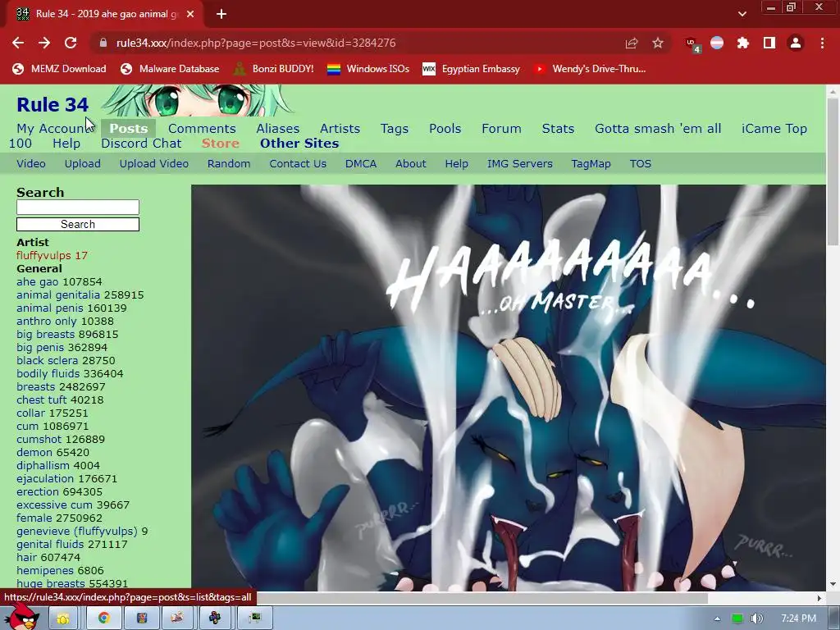Viewport: 840px width, 630px height.
Task: Click the green battery tray icon
Action: (737, 619)
